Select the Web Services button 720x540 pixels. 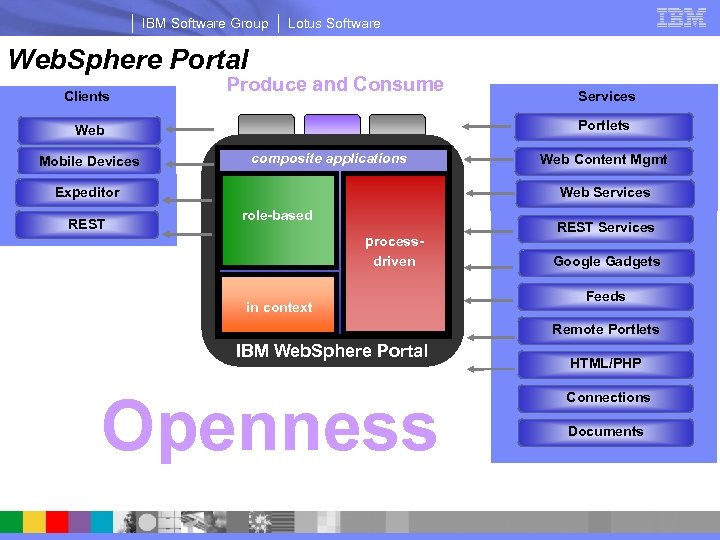point(605,193)
